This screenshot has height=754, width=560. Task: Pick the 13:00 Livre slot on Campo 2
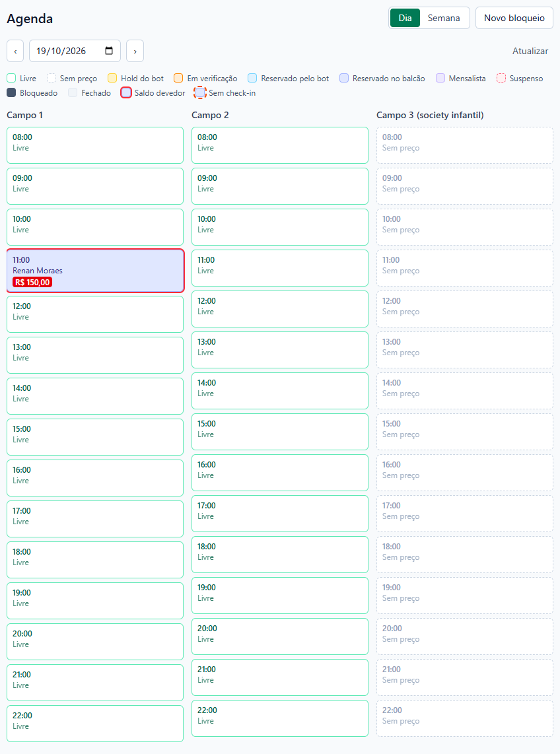(280, 349)
